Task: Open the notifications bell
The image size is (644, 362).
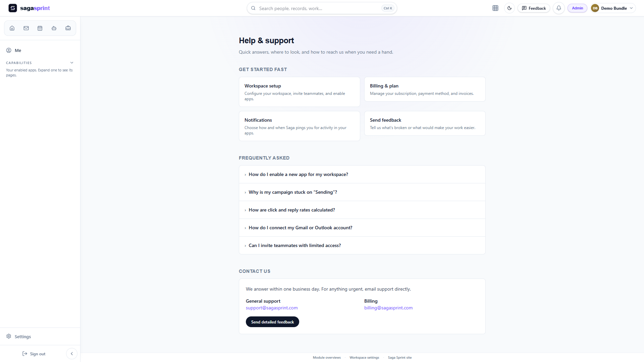Action: 559,8
